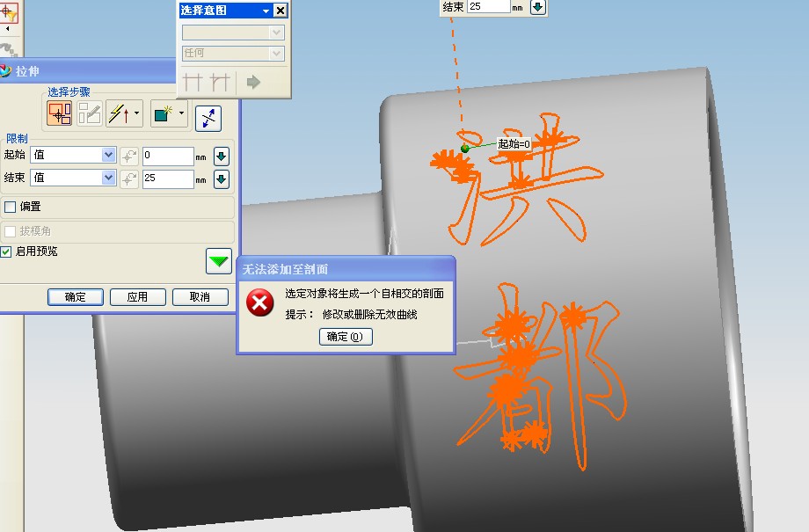Close the 选择意图 toolbar
This screenshot has height=532, width=809.
pos(281,11)
